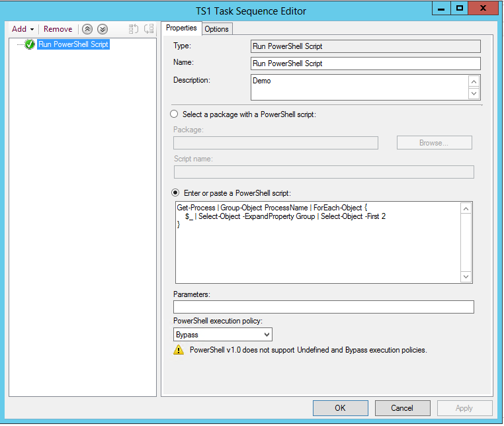The image size is (504, 426).
Task: Close the Task Sequence Editor window
Action: point(483,9)
